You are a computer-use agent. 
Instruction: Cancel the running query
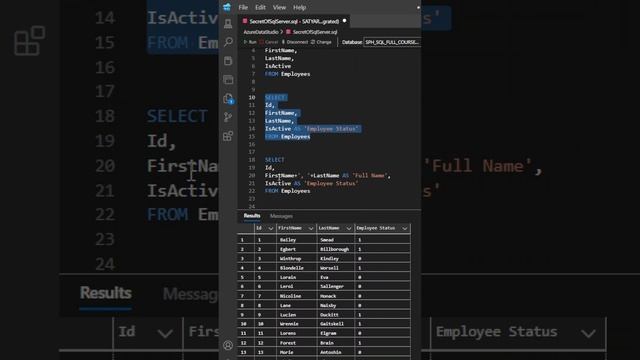click(269, 42)
